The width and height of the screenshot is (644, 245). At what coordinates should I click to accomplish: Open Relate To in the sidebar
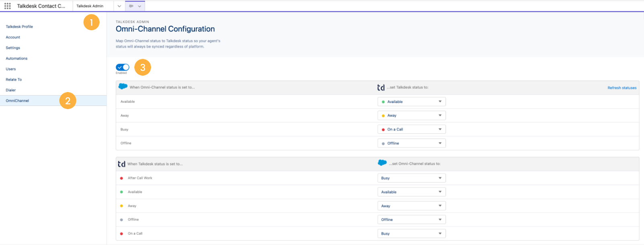point(14,80)
